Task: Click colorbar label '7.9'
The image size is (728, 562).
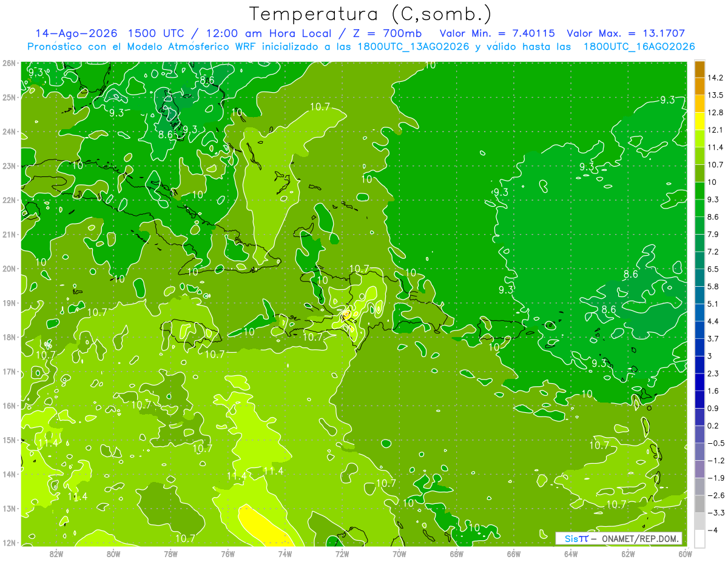Action: tap(713, 234)
